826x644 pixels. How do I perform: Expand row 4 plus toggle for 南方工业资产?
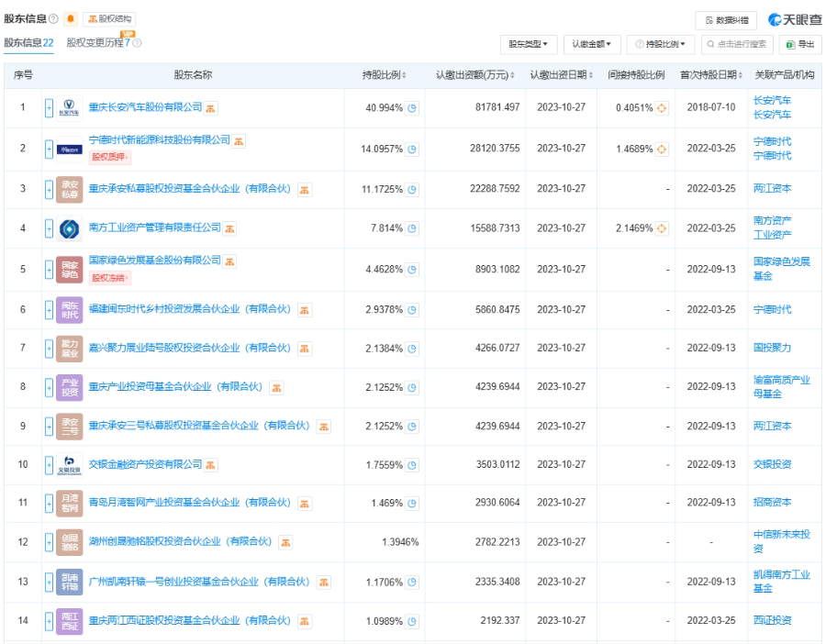point(49,228)
